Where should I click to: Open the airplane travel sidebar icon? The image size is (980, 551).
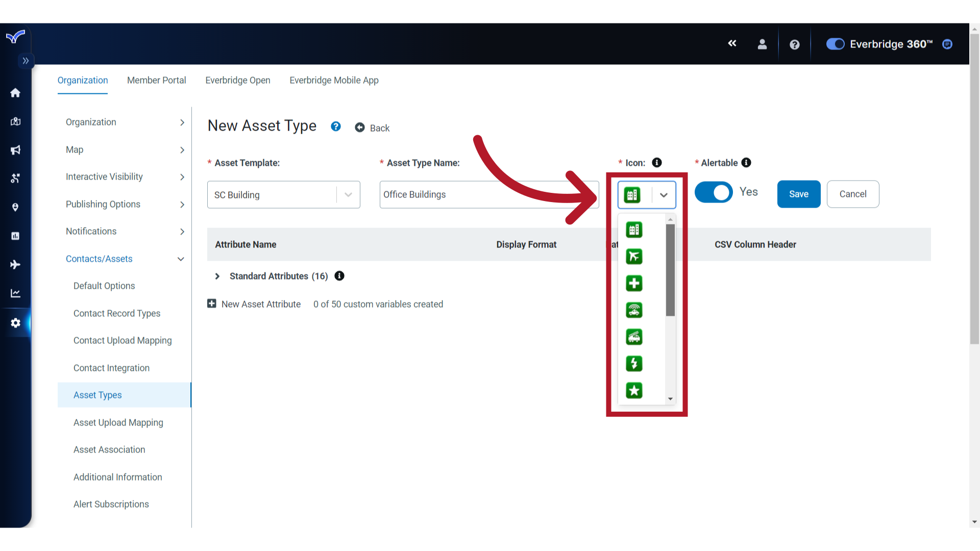click(15, 264)
